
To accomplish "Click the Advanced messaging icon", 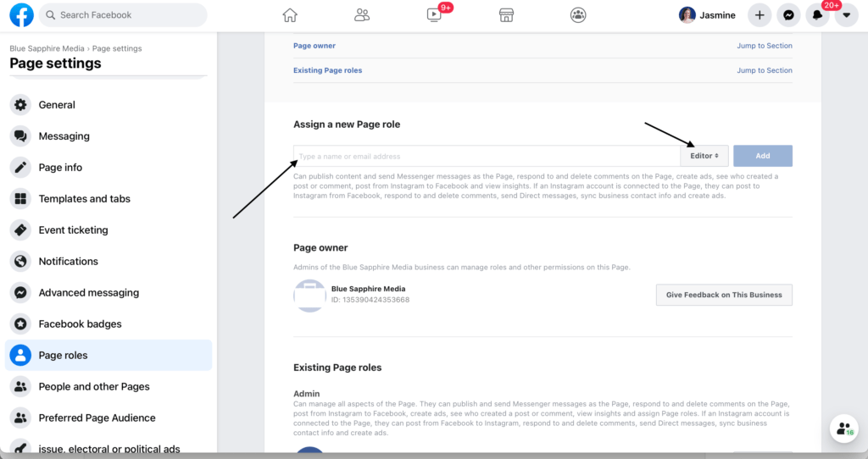I will (x=20, y=292).
